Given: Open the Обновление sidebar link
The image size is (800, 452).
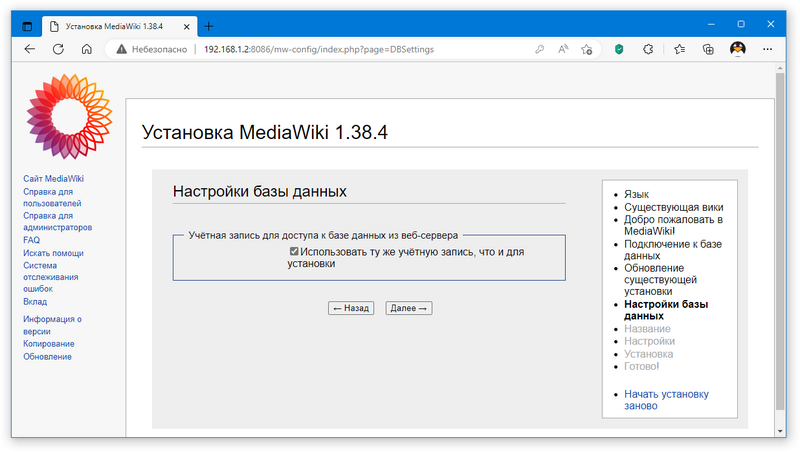Looking at the screenshot, I should 47,357.
